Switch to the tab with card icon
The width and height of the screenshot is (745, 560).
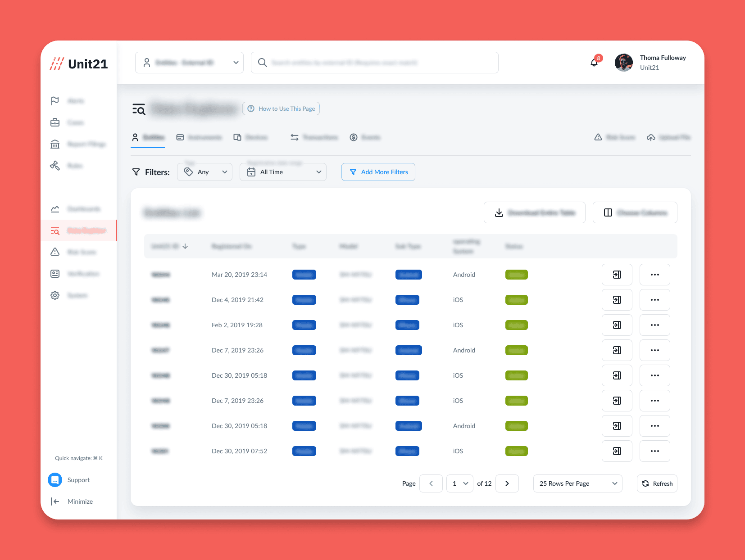tap(199, 137)
